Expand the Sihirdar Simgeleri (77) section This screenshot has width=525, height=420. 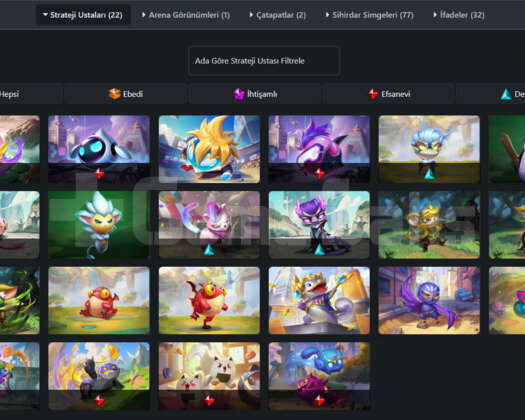point(370,15)
